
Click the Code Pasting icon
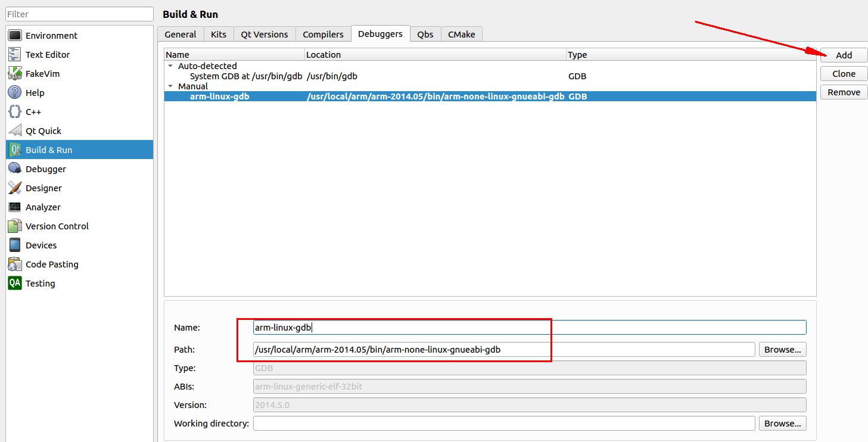point(15,264)
